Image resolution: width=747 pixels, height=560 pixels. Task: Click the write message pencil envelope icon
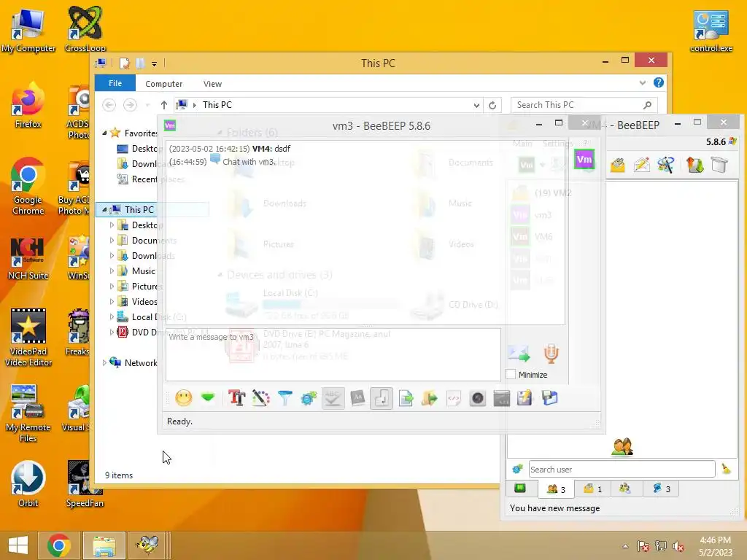pos(642,165)
